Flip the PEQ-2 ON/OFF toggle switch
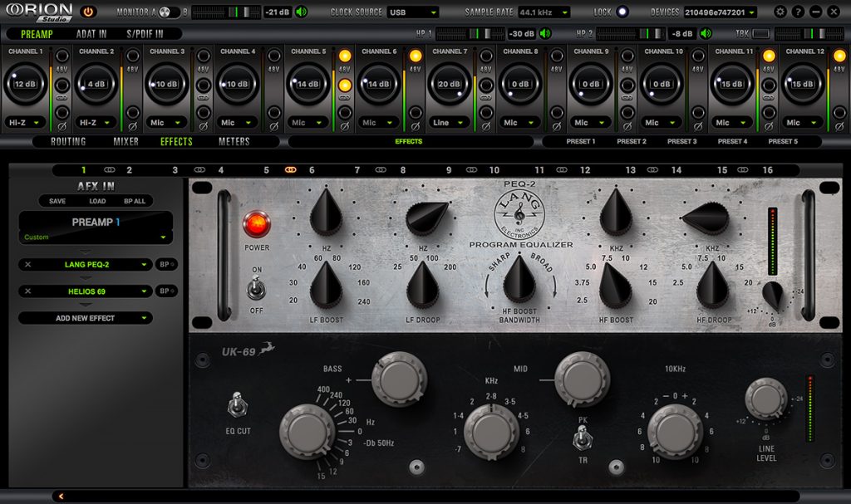The height and width of the screenshot is (504, 851). coord(256,288)
